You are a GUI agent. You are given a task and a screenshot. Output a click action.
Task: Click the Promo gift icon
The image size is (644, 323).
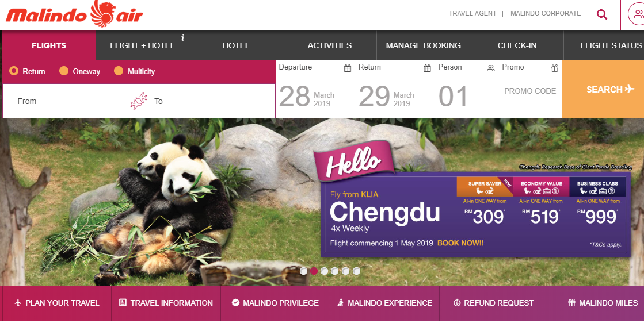tap(554, 68)
